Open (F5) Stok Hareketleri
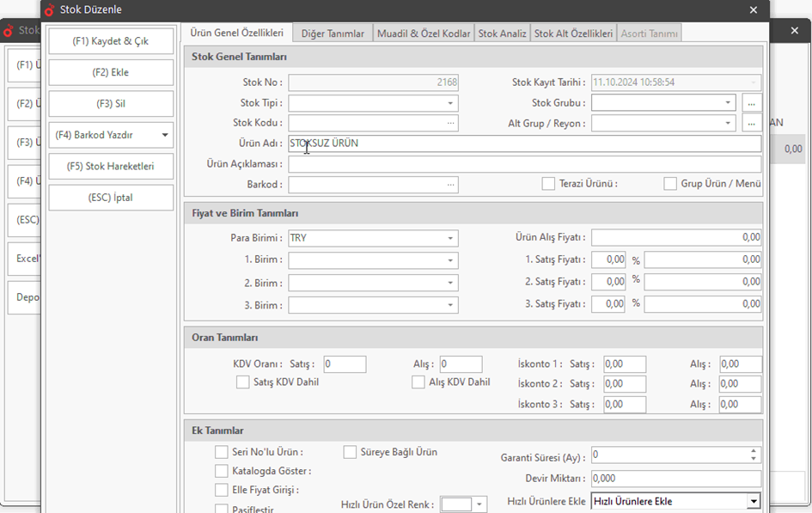Viewport: 812px width, 513px height. [x=111, y=166]
